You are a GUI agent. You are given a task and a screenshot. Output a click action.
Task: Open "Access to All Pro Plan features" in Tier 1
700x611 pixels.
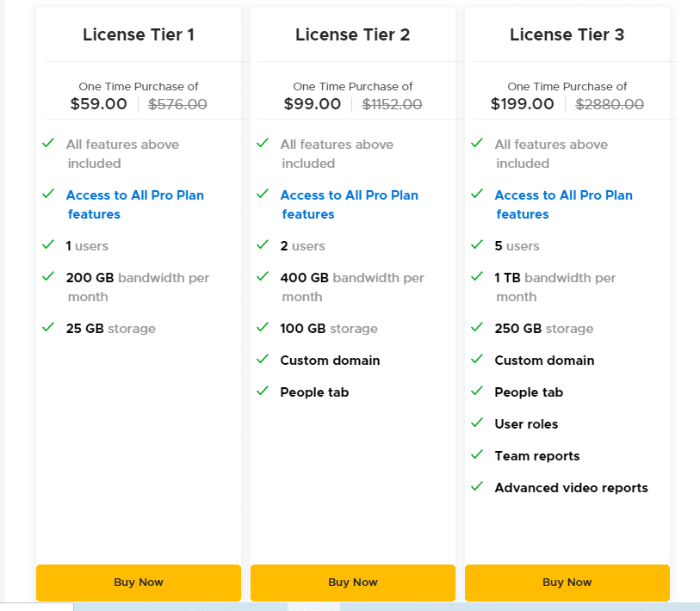(x=135, y=204)
